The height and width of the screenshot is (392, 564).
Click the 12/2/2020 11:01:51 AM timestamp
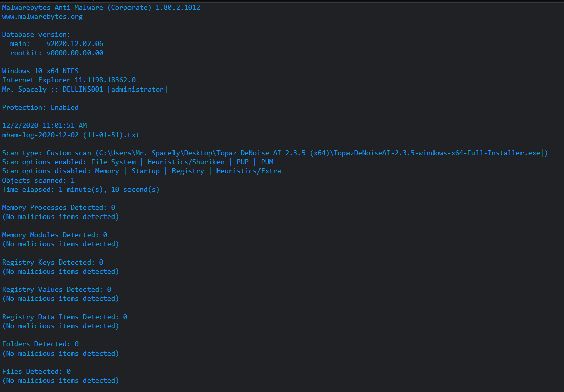click(45, 125)
